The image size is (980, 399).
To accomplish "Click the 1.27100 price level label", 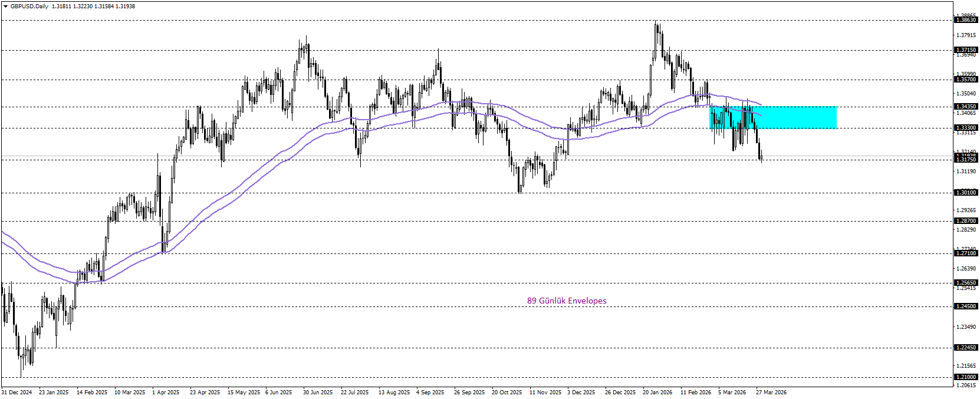I will [x=966, y=253].
